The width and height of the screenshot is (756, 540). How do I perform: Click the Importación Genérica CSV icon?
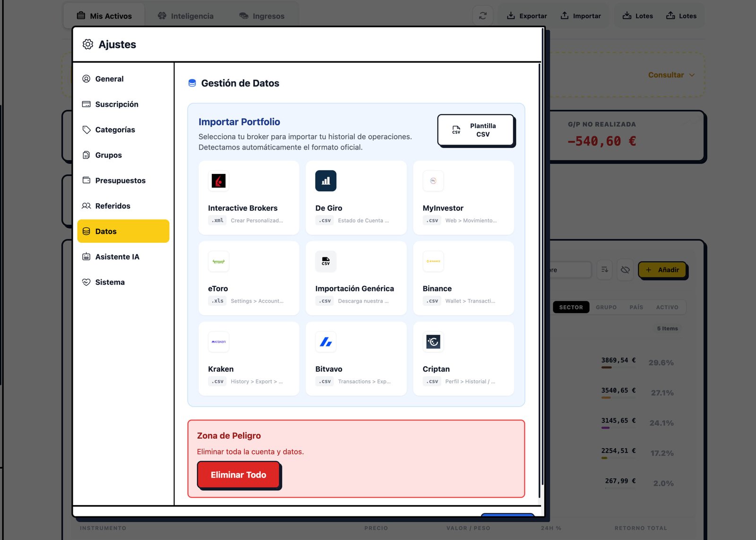pos(326,261)
